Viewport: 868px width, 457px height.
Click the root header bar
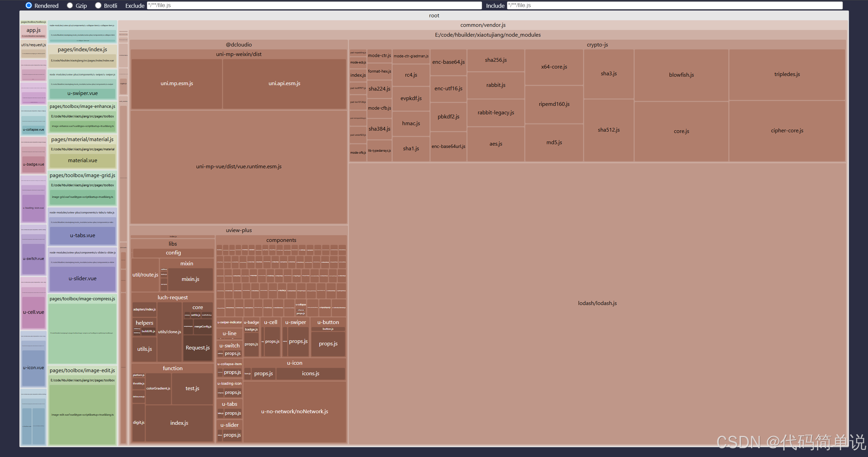tap(434, 16)
